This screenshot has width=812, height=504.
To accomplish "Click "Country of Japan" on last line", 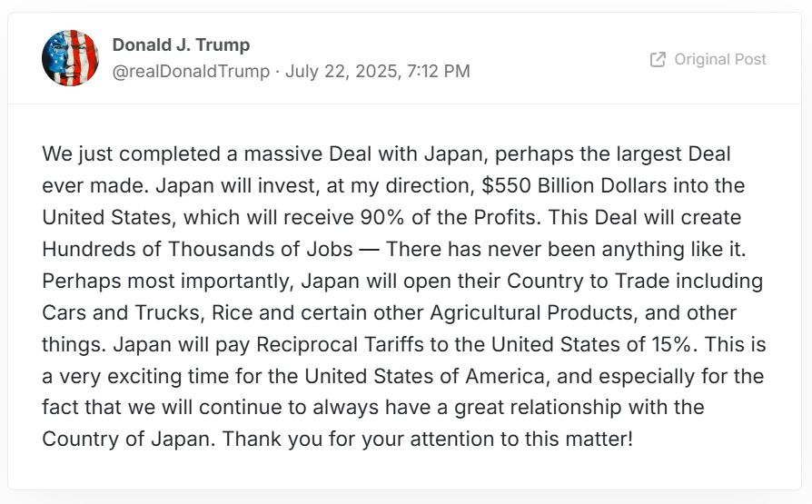I will pyautogui.click(x=128, y=439).
